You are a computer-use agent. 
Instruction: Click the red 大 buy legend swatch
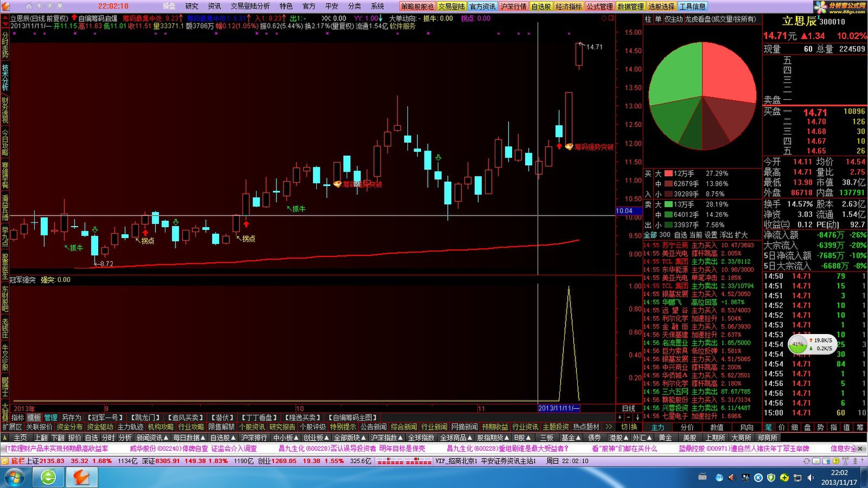tap(668, 174)
